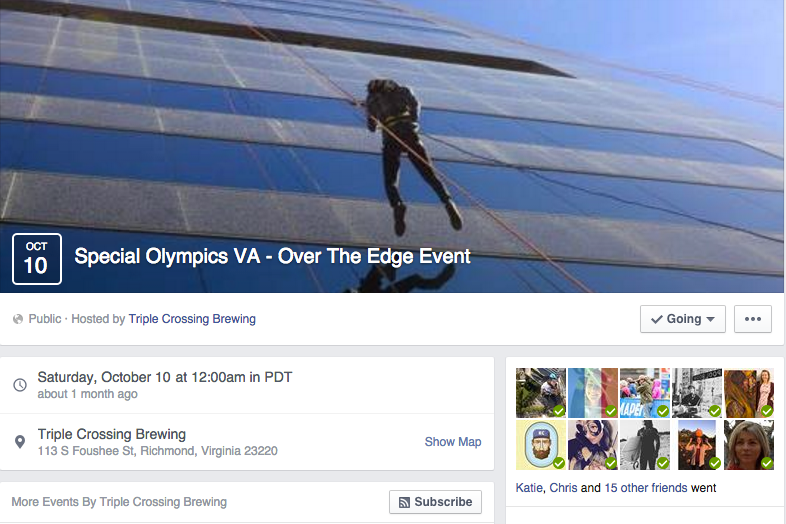The height and width of the screenshot is (524, 786).
Task: Click the RSS icon on Subscribe button
Action: coord(404,502)
